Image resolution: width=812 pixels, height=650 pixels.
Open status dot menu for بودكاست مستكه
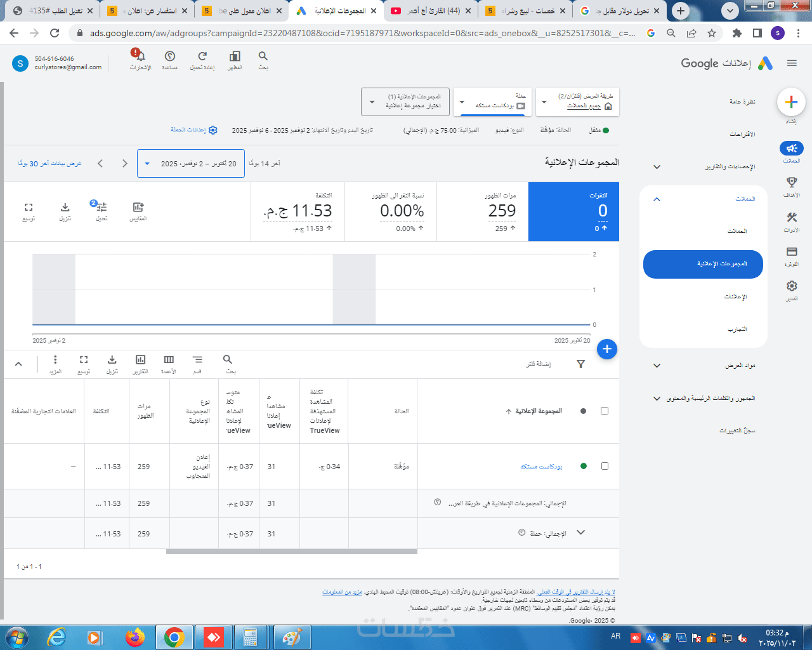click(584, 466)
